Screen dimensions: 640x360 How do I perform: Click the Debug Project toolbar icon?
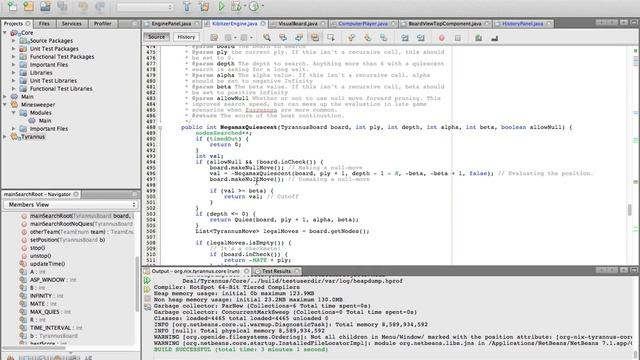pos(236,6)
